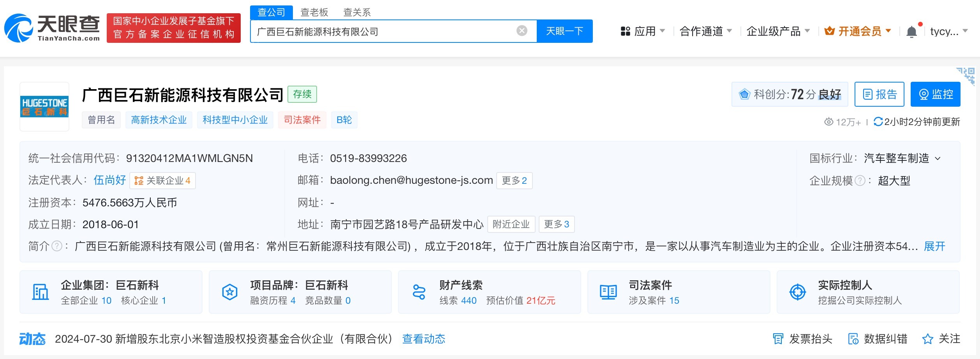The height and width of the screenshot is (359, 980).
Task: Click the red 官方备案企业征信机构 banner
Action: (174, 28)
